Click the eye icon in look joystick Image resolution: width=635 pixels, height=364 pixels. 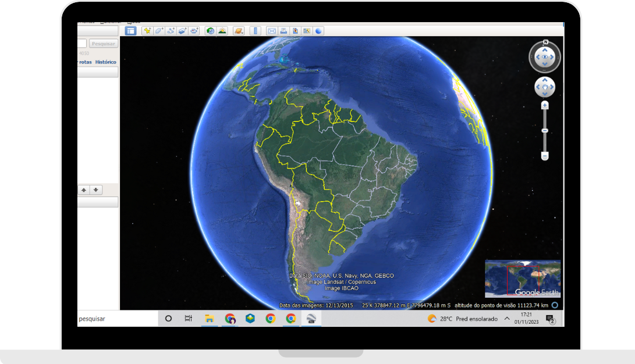[x=545, y=57]
